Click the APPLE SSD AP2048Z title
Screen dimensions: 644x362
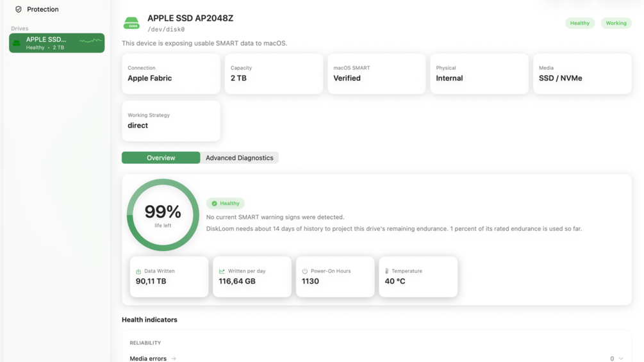tap(190, 18)
